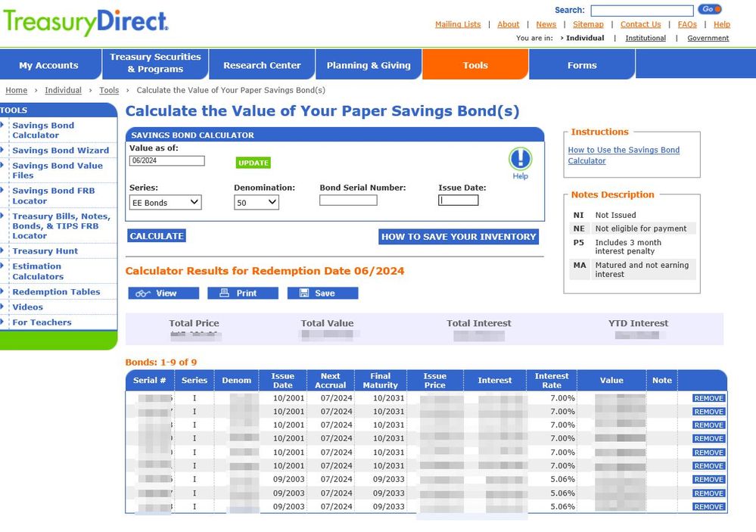Open the FAQs link
Viewport: 756px width, 532px height.
pyautogui.click(x=687, y=25)
